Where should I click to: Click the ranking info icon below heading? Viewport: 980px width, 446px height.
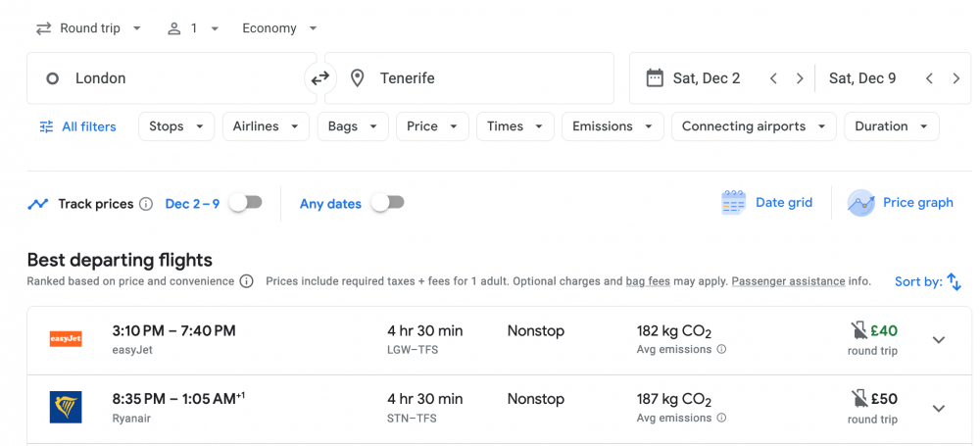(247, 281)
